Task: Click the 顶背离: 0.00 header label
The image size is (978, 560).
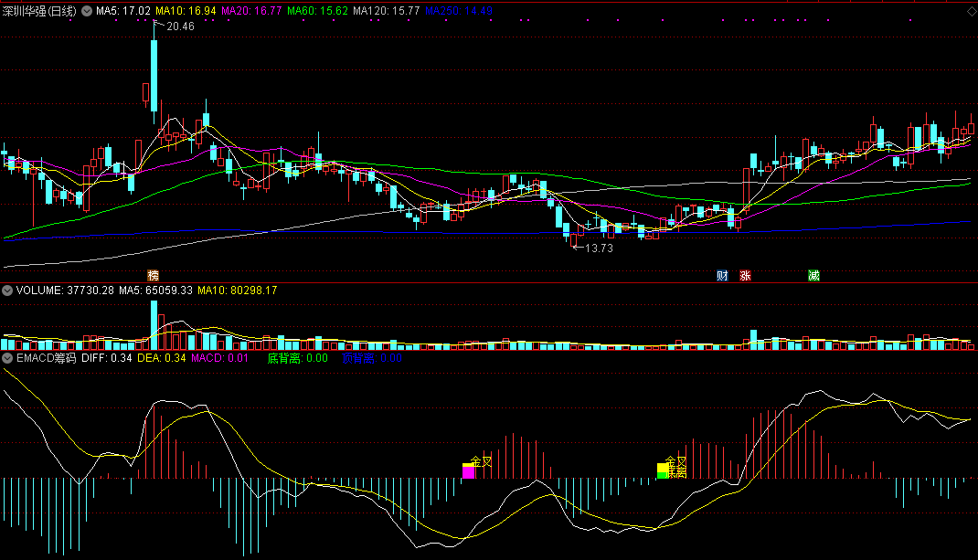Action: point(372,358)
